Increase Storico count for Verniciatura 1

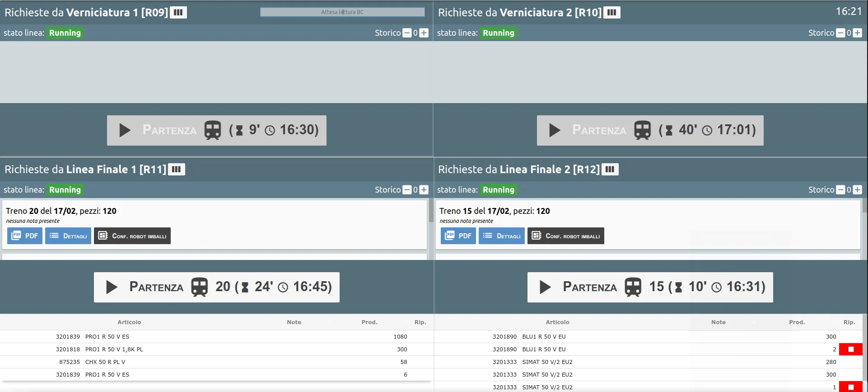[x=424, y=33]
